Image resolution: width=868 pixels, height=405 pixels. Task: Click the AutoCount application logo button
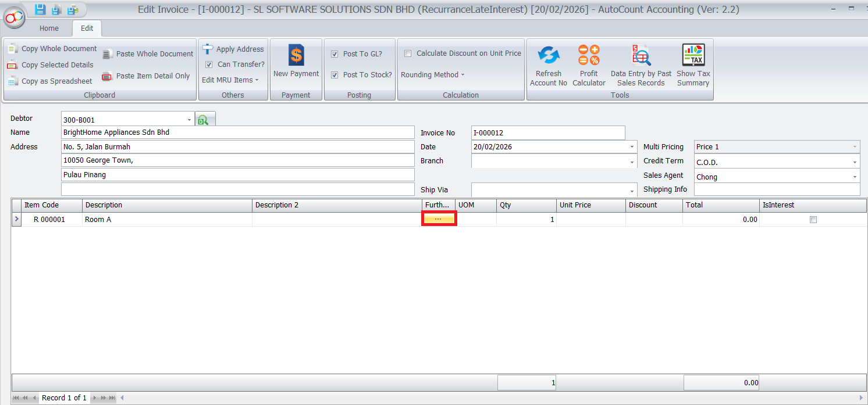pos(14,17)
